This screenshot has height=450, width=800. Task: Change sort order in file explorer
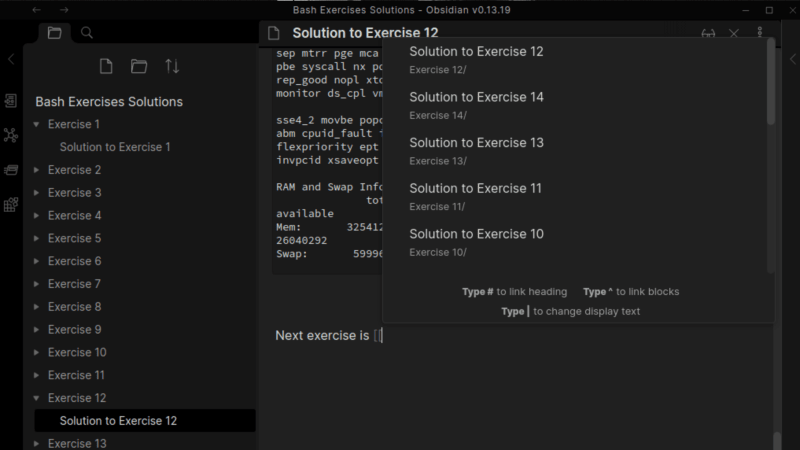172,67
